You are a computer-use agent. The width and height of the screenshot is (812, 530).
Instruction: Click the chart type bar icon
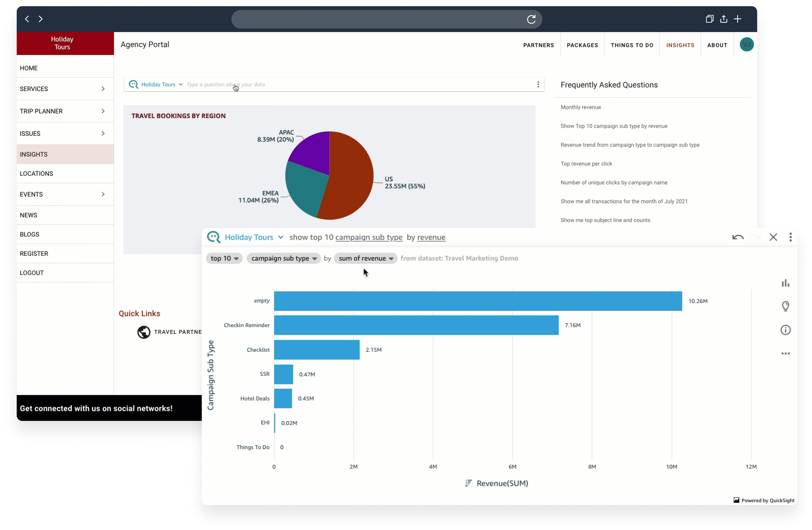(785, 283)
